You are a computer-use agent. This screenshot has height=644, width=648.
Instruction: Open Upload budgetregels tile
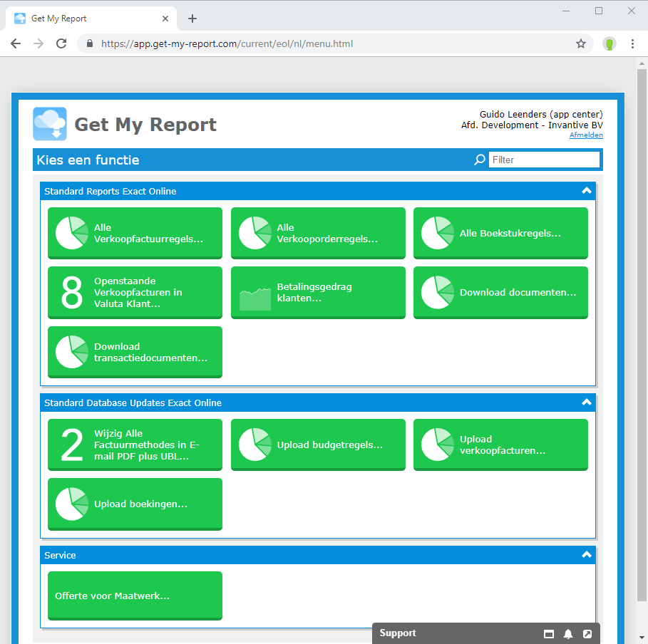tap(318, 445)
